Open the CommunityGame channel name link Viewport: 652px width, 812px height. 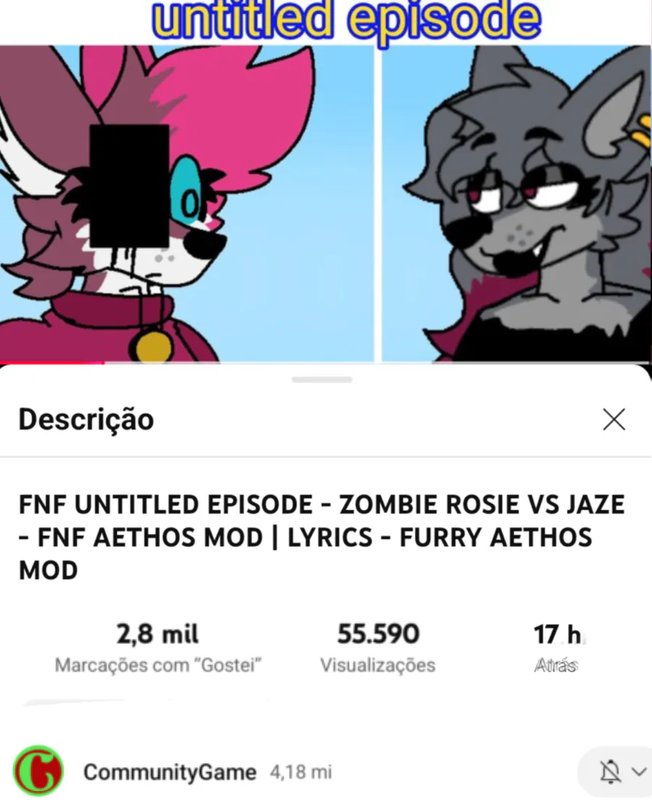(170, 772)
